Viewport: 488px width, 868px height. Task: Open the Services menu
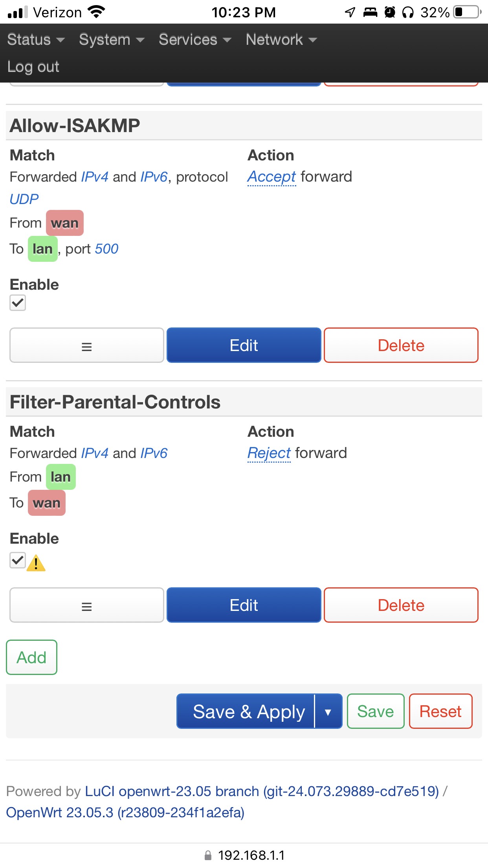195,39
